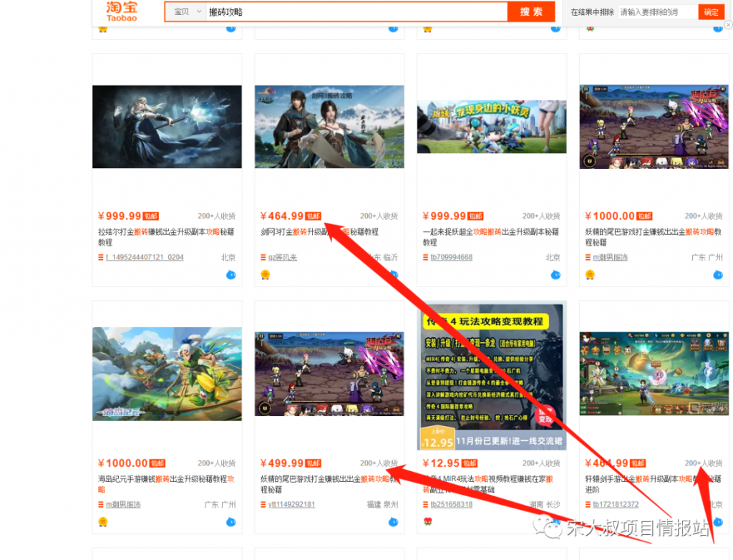Open the 剑网3搬砖攻略 product thumbnail

[329, 127]
